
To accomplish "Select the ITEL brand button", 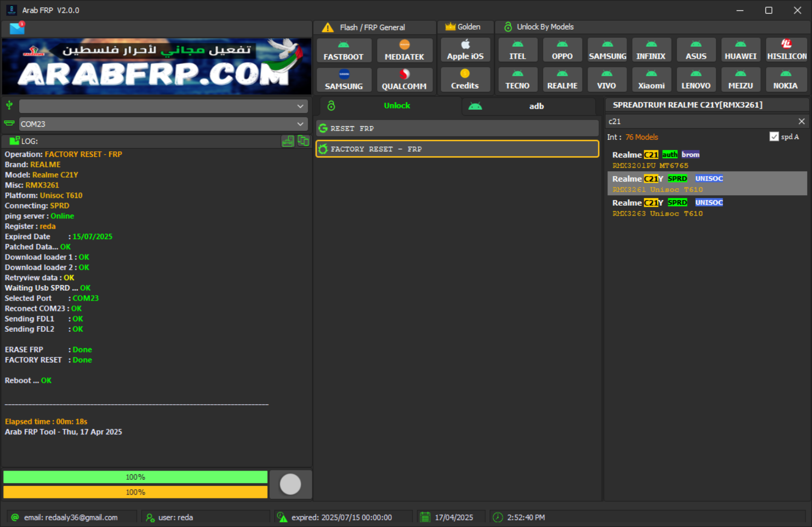I will pos(517,50).
